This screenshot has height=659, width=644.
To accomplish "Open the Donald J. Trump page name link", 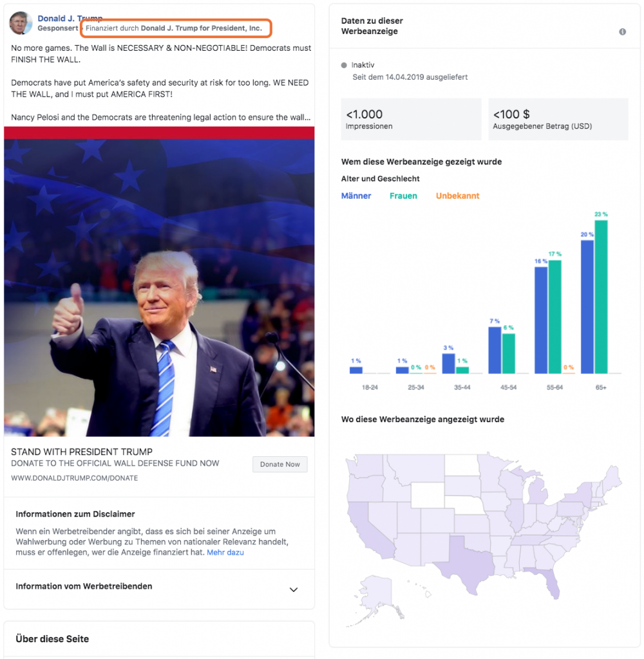I will (70, 19).
